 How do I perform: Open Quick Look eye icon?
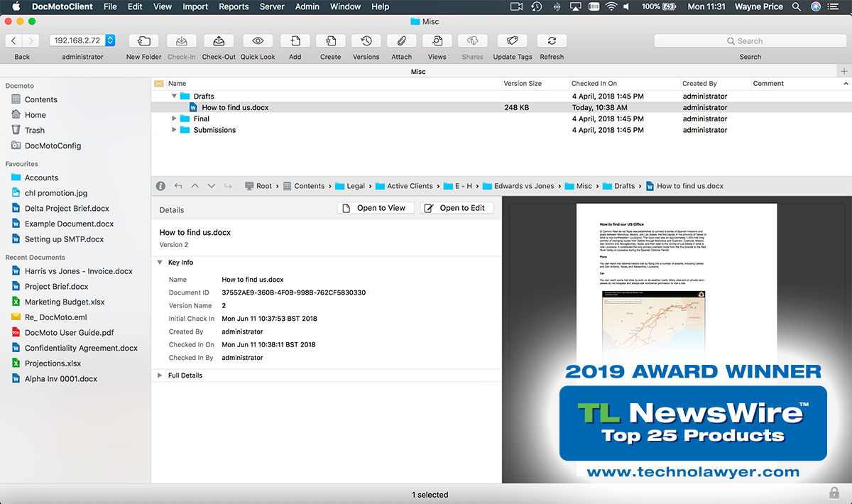(x=258, y=41)
